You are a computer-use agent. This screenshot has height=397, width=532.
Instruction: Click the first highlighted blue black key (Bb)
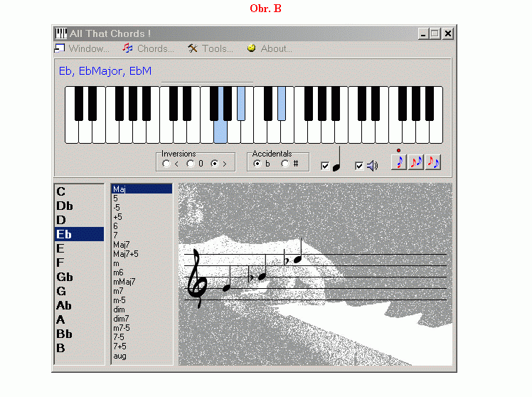click(x=241, y=103)
